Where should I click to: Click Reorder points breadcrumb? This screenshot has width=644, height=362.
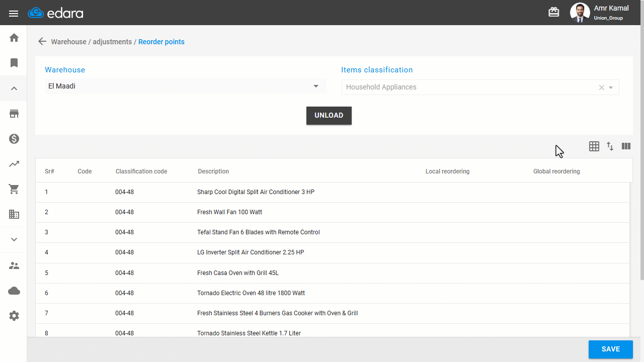tap(162, 42)
